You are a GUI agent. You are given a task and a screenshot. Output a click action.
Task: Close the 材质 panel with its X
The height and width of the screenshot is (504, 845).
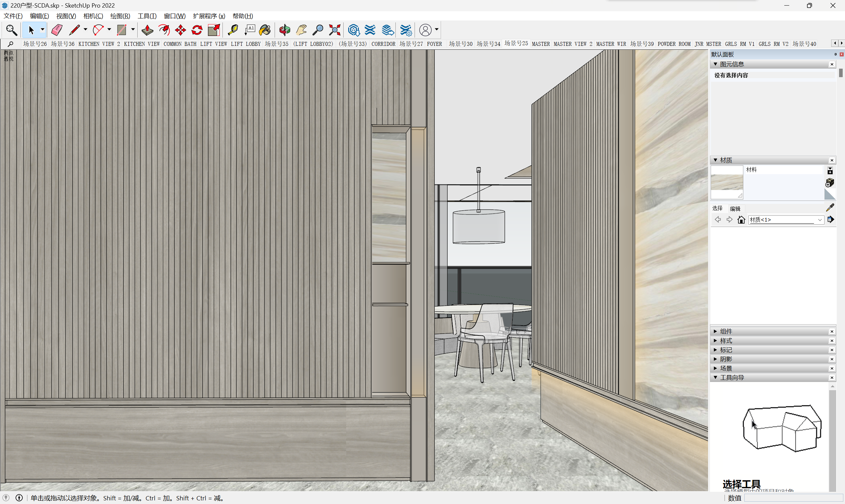click(832, 160)
